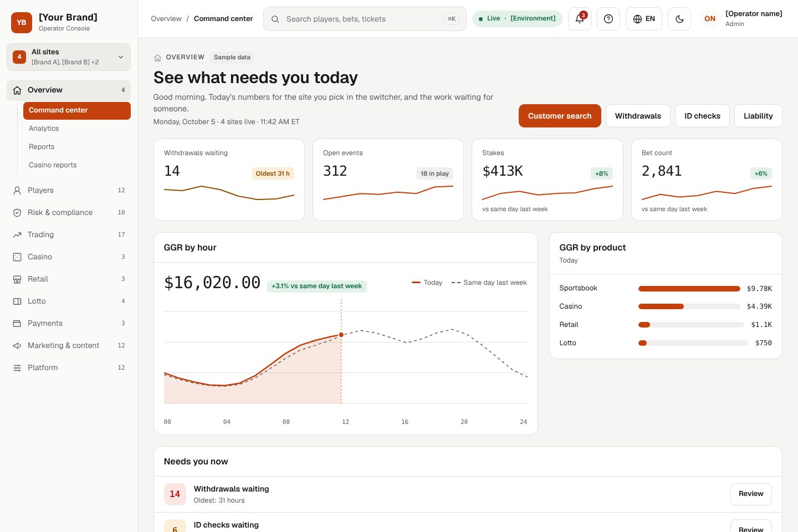
Task: Focus the Search players, bets, tickets field
Action: coord(365,19)
